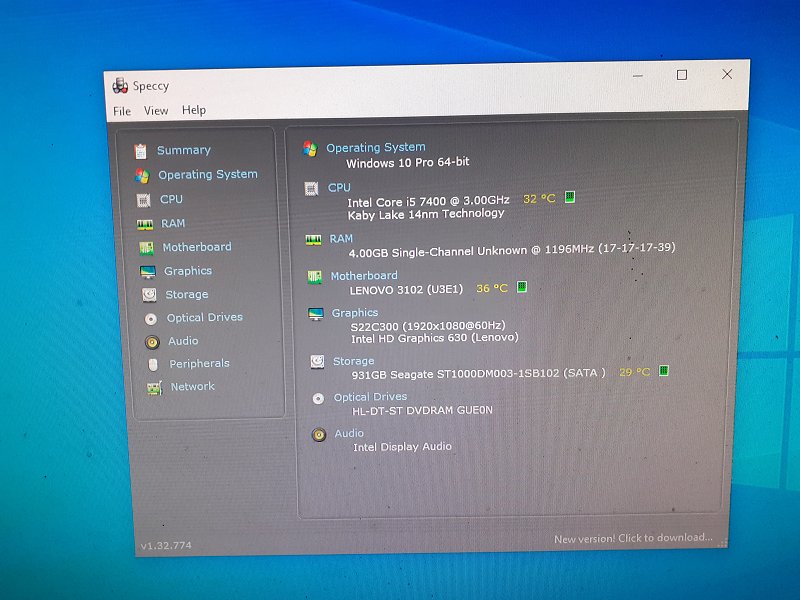Select the Summary clipboard icon in sidebar
Image resolution: width=800 pixels, height=600 pixels.
click(x=140, y=151)
